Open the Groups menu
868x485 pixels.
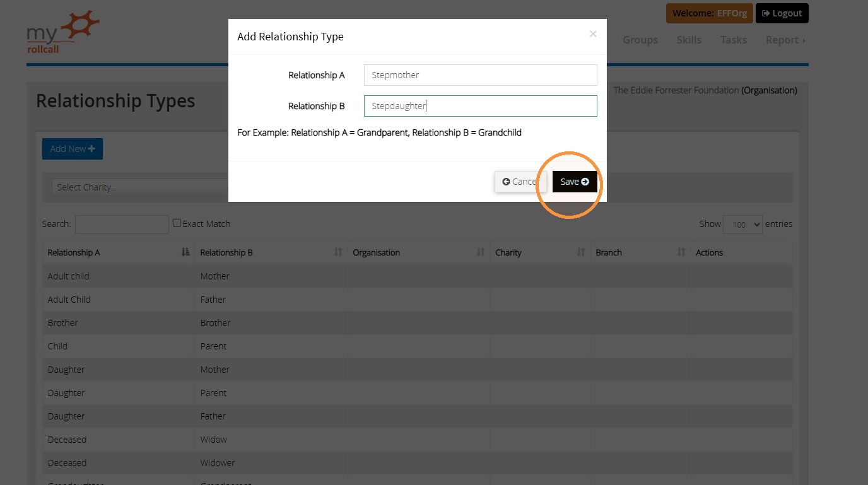point(640,40)
